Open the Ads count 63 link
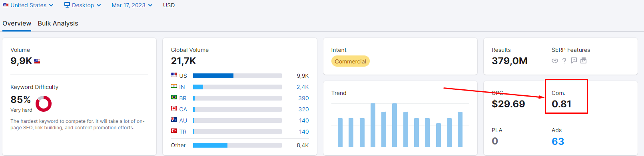This screenshot has width=644, height=156. tap(558, 141)
